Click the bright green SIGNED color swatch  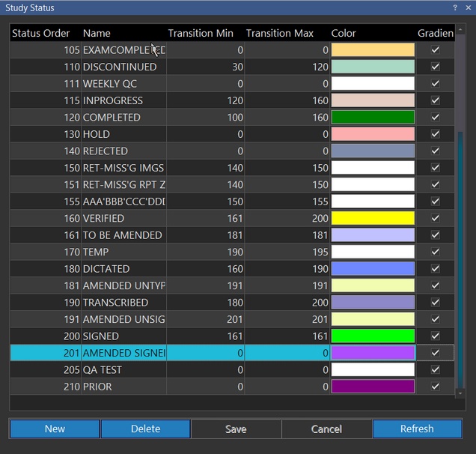click(x=373, y=336)
